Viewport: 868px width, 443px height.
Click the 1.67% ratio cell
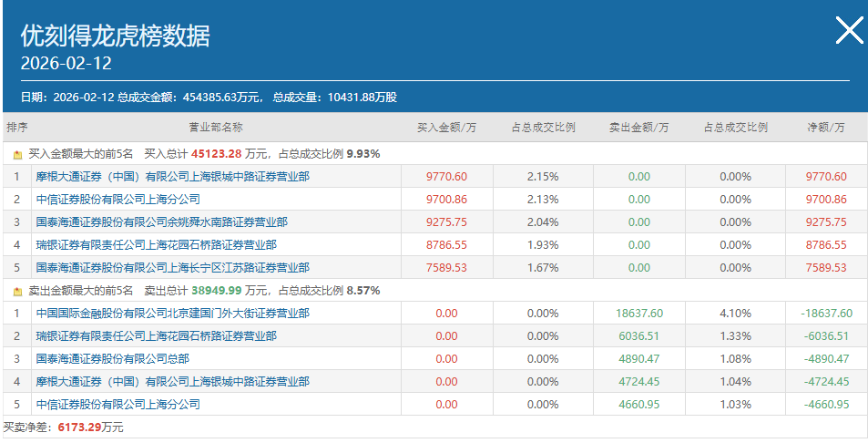[543, 267]
